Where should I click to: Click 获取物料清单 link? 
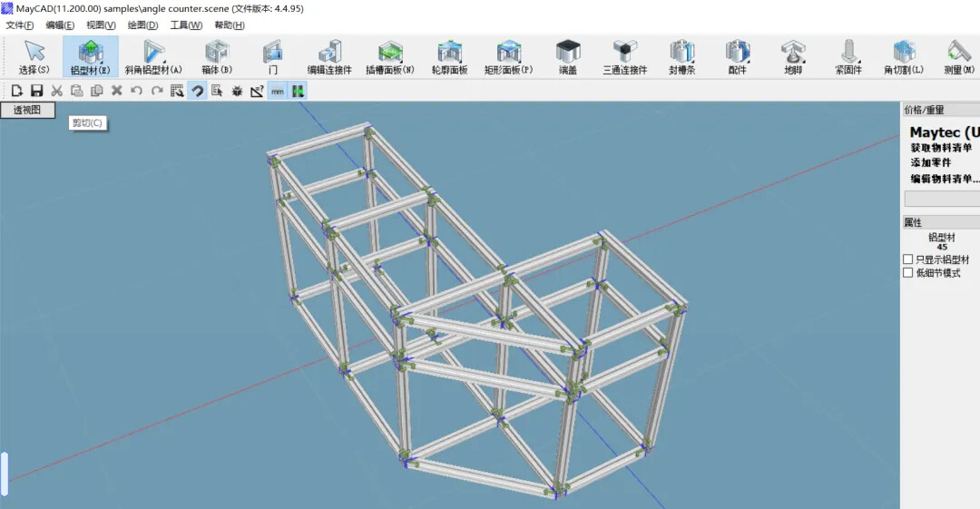click(x=941, y=148)
